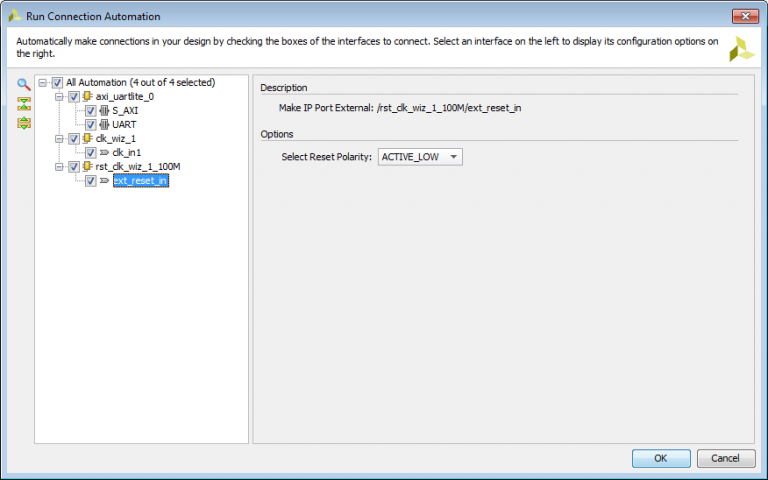Screen dimensions: 768x480
Task: Collapse the All Automation tree node
Action: pos(43,83)
